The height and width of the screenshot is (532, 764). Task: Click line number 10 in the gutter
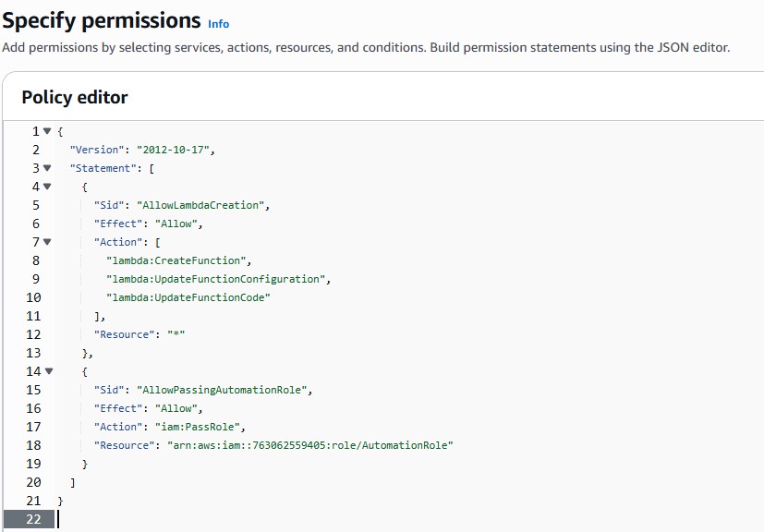coord(33,297)
